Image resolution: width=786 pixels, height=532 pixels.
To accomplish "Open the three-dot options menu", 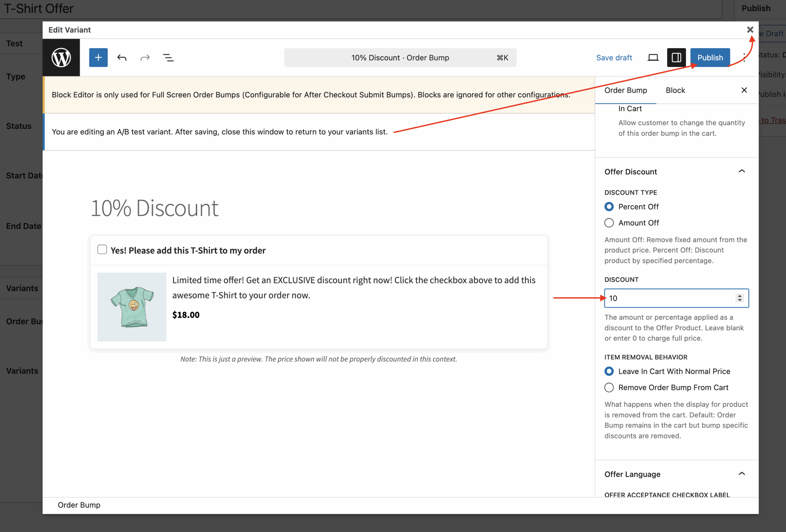I will pos(744,57).
